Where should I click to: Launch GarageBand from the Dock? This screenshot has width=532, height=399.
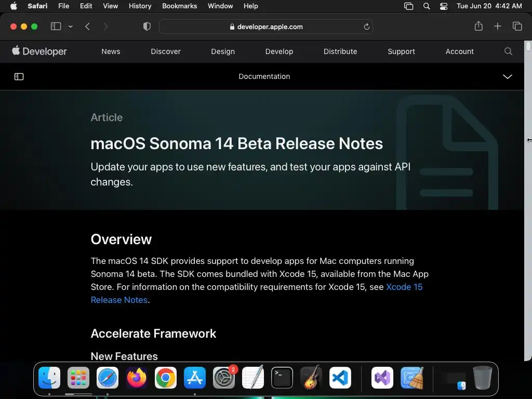pos(311,378)
